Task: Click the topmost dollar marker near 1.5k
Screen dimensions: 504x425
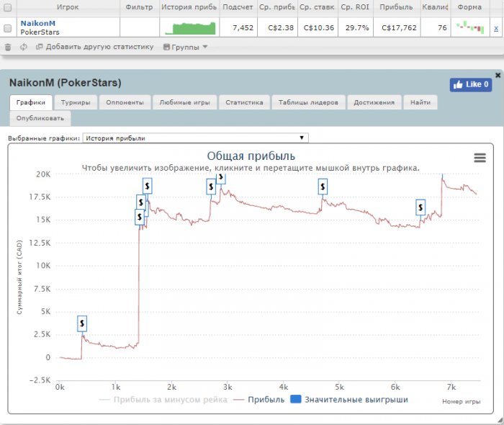Action: point(147,186)
